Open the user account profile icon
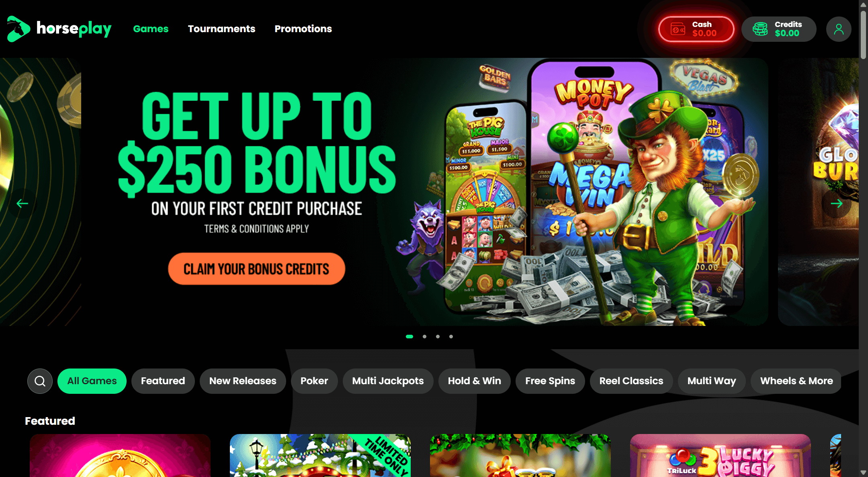The height and width of the screenshot is (477, 868). click(x=839, y=29)
